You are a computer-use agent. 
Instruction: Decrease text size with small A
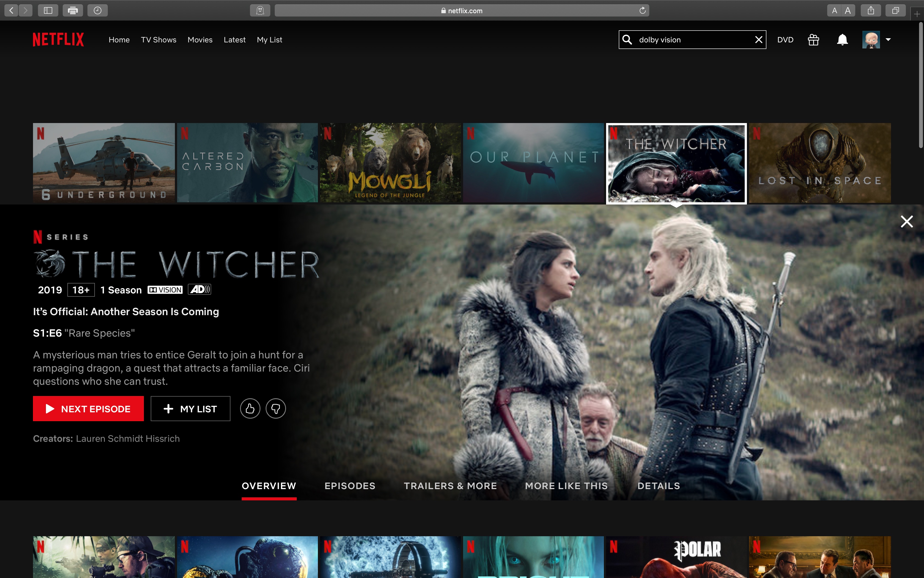pos(835,10)
